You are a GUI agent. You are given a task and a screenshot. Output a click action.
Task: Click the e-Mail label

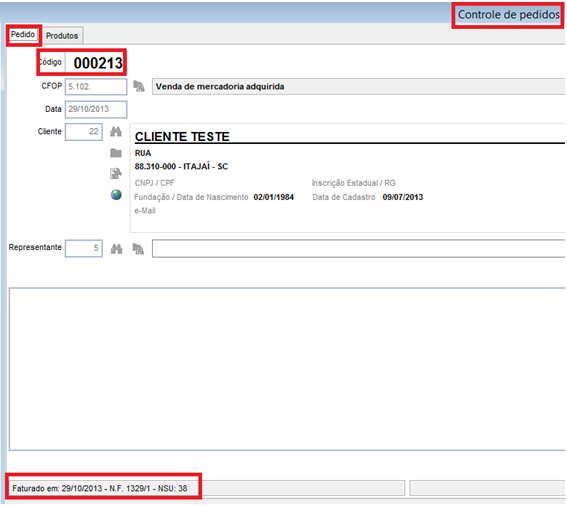145,211
